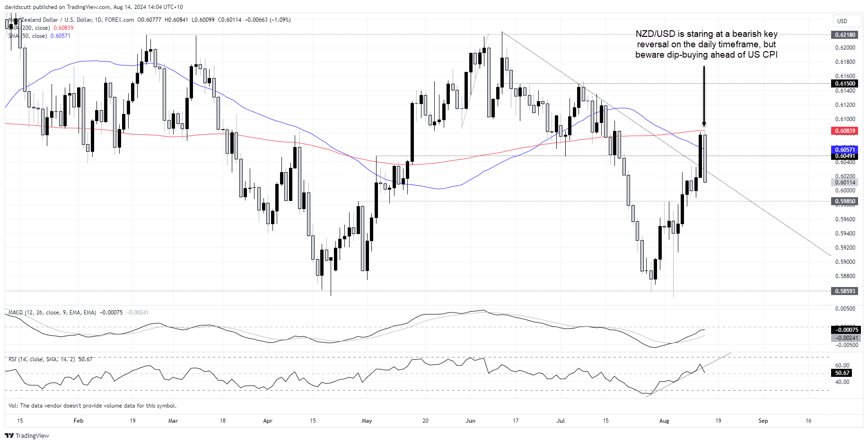The image size is (868, 444).
Task: Click the TradingView logo
Action: tap(27, 435)
